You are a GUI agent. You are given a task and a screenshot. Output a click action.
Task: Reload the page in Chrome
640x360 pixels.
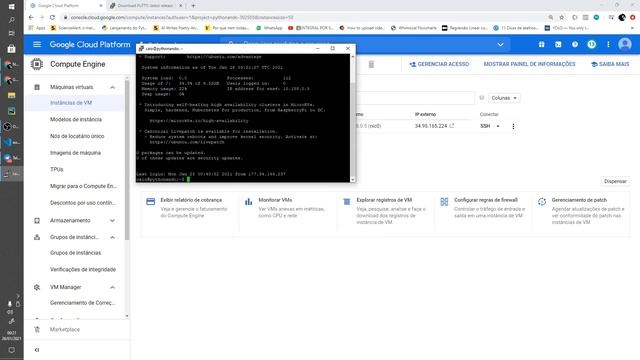coord(52,18)
